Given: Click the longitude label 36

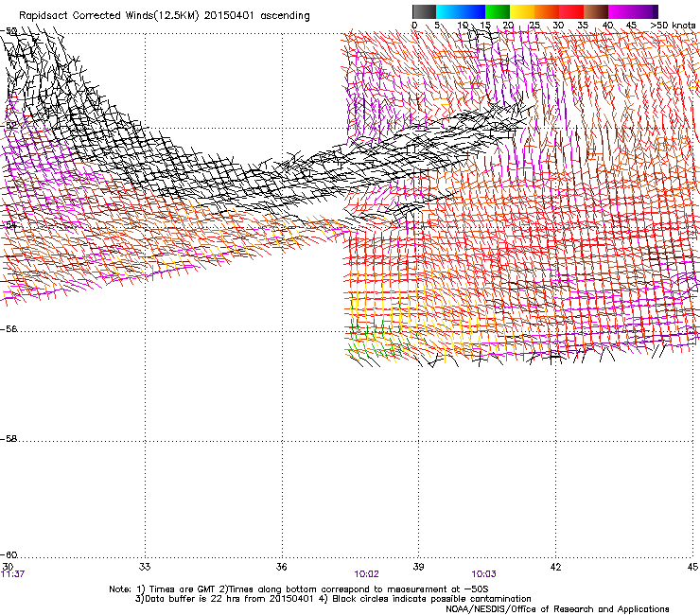Looking at the screenshot, I should (x=281, y=567).
